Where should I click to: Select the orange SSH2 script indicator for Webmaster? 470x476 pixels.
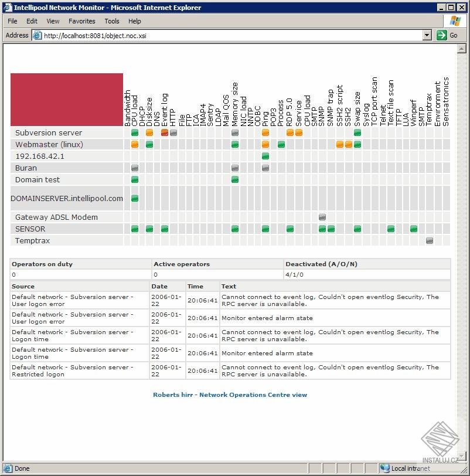tap(340, 144)
